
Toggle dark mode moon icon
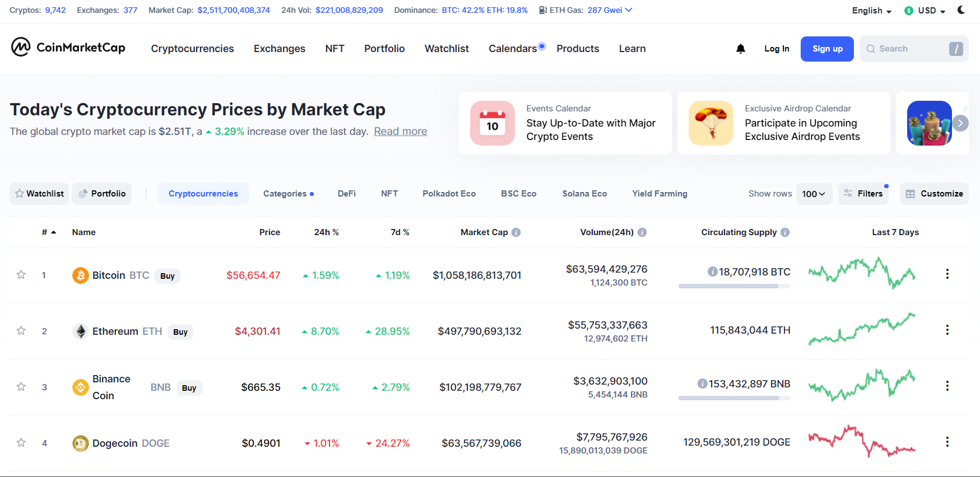click(961, 10)
